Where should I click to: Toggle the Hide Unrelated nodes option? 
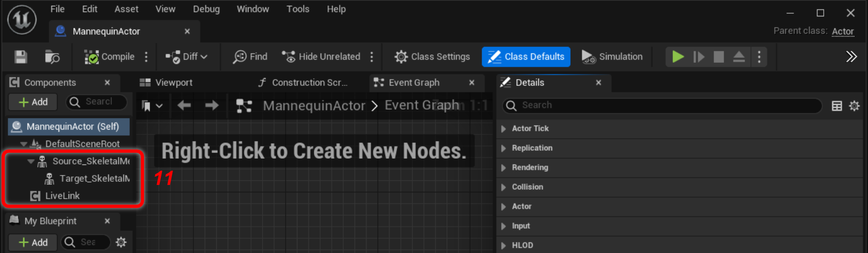pyautogui.click(x=321, y=57)
